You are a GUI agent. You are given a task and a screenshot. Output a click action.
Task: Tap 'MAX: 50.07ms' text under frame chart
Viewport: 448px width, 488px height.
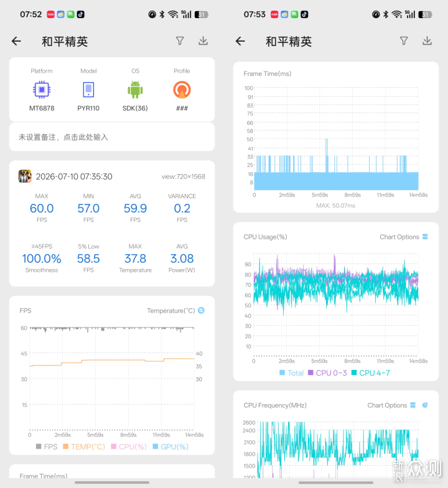pyautogui.click(x=335, y=205)
